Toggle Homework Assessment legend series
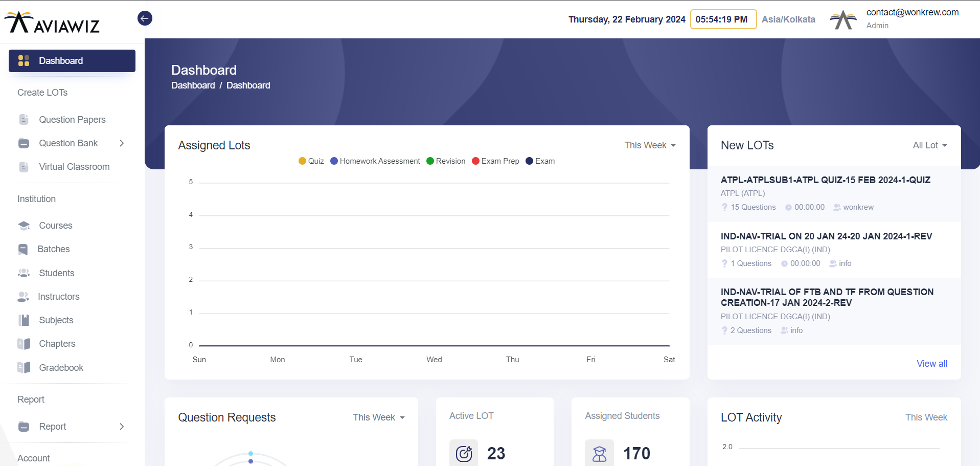 [x=375, y=161]
